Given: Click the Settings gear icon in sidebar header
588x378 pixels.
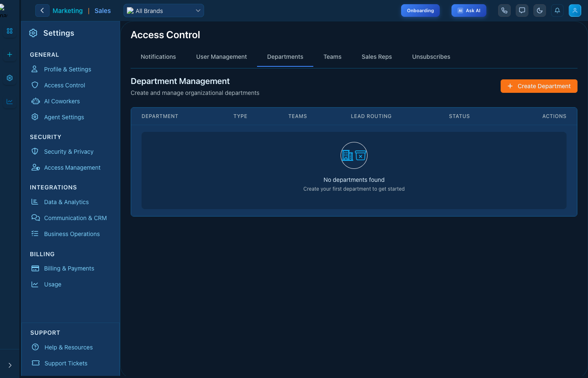Looking at the screenshot, I should point(33,33).
